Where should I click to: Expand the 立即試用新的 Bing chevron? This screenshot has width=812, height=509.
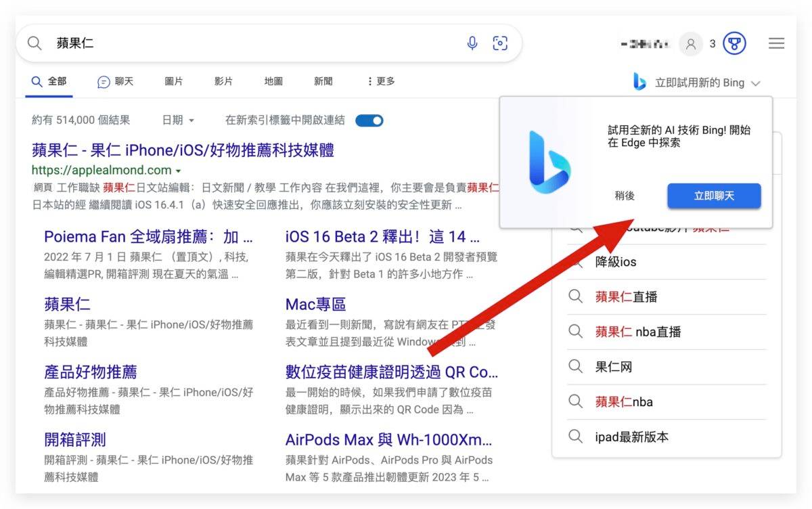coord(756,83)
